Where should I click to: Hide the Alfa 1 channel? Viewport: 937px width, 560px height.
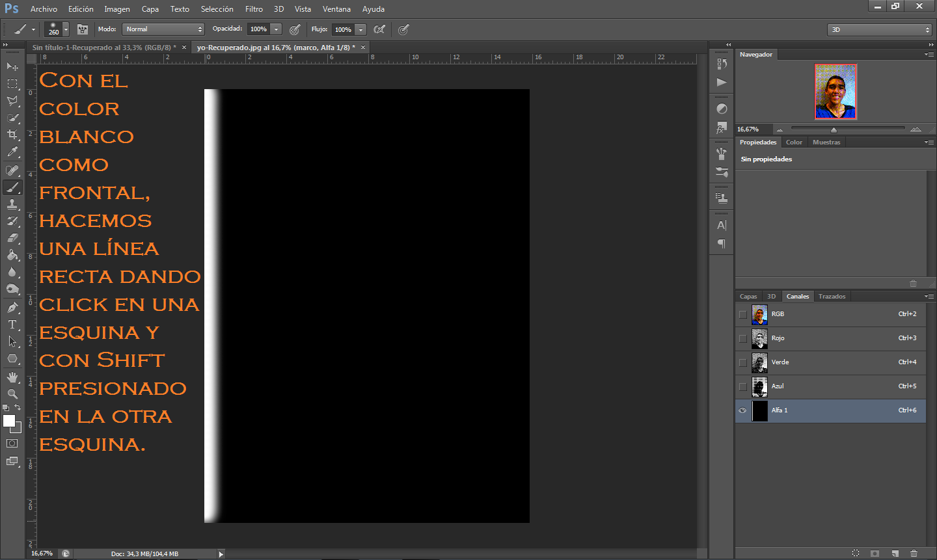tap(742, 410)
